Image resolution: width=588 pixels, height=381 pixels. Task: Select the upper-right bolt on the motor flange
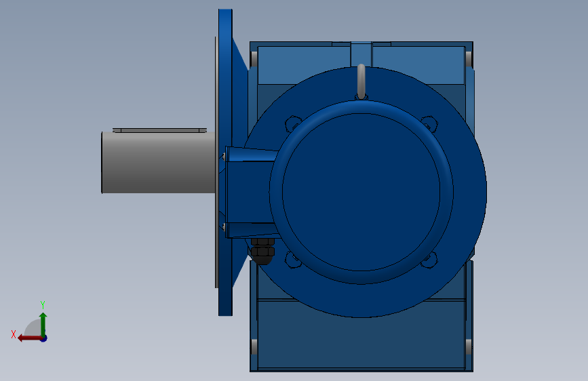click(429, 124)
